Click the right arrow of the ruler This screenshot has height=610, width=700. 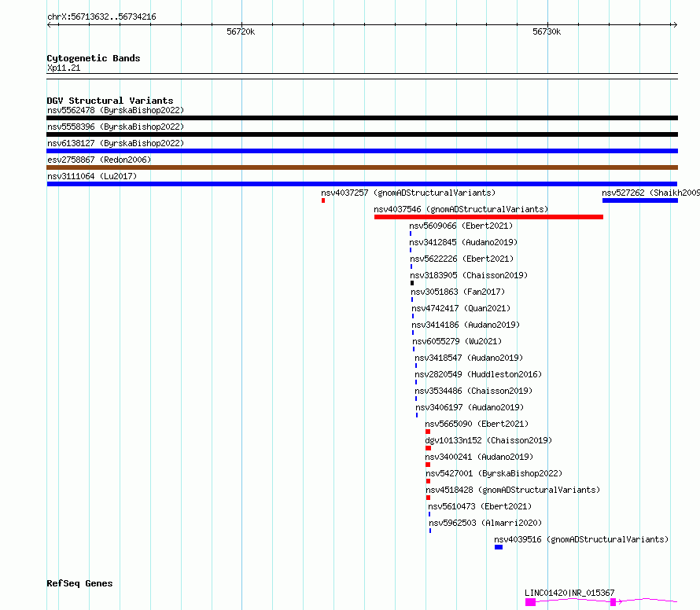pos(675,25)
